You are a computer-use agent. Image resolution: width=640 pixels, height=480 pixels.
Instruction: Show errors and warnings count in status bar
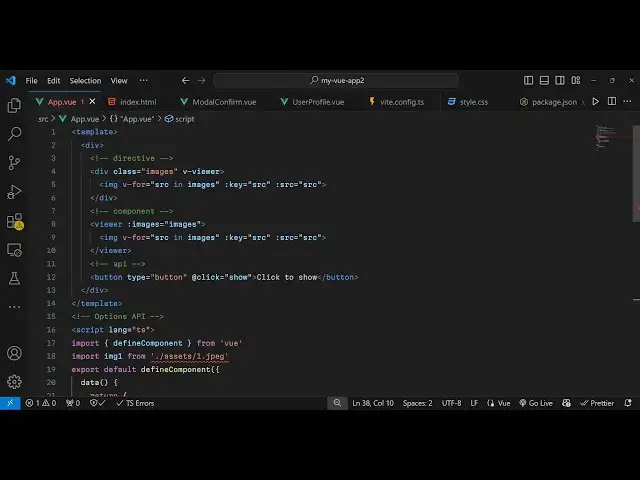click(x=40, y=403)
